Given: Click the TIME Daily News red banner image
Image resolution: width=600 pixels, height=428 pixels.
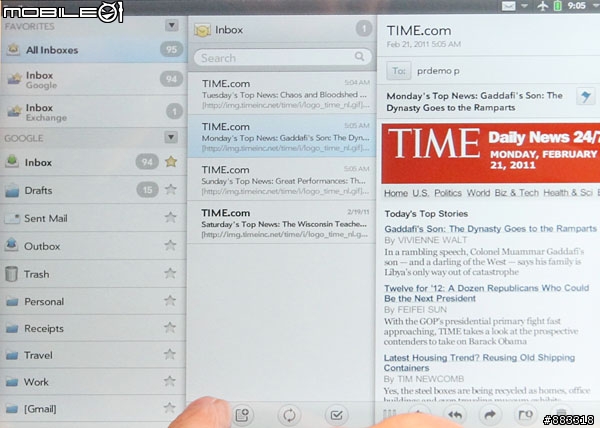Looking at the screenshot, I should coord(491,153).
